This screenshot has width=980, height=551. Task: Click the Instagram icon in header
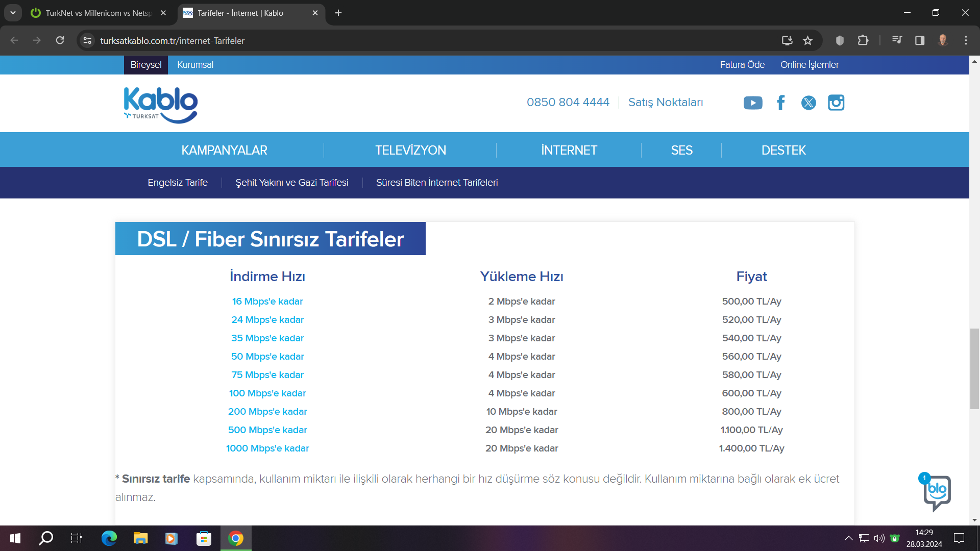[836, 103]
